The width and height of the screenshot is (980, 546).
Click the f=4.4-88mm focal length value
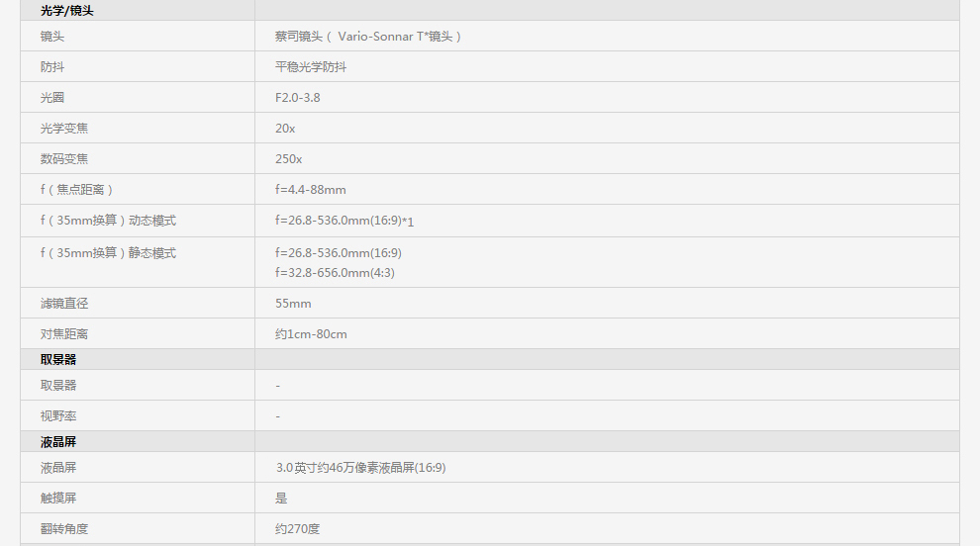tap(311, 190)
